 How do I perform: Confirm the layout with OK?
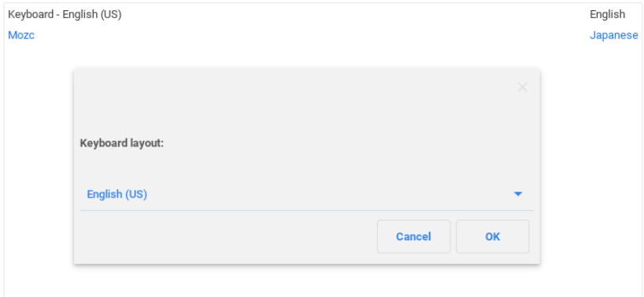pos(492,236)
